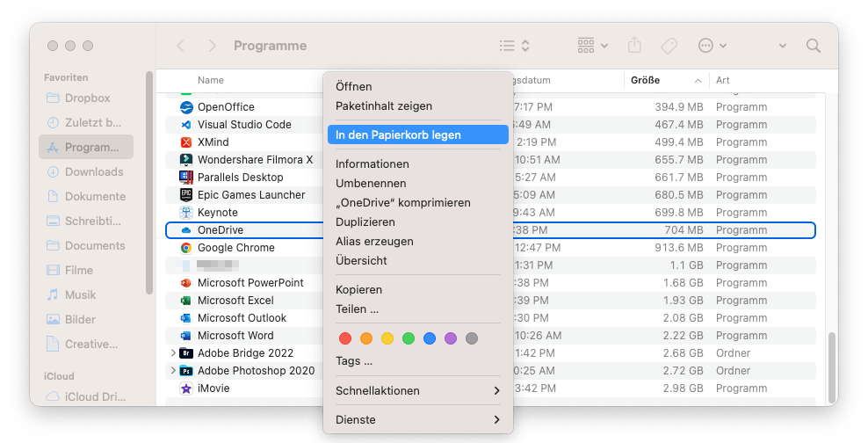Open Dokumente in the sidebar

pos(86,197)
